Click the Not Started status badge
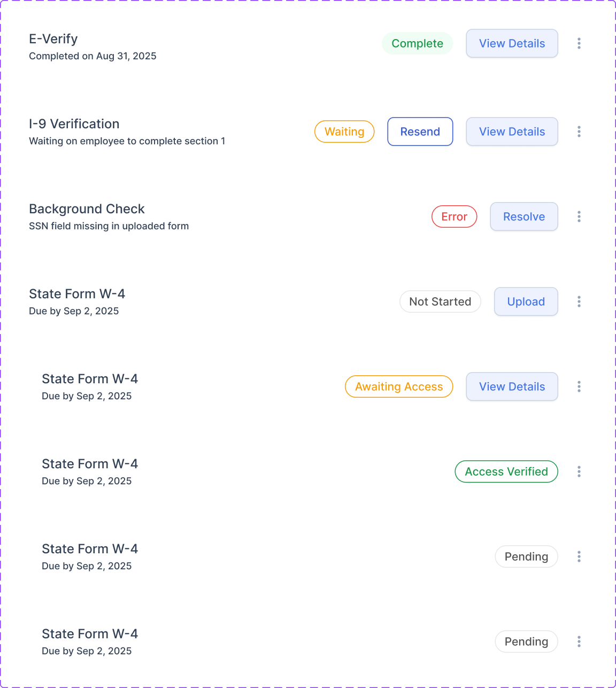Viewport: 616px width, 688px height. pos(440,302)
